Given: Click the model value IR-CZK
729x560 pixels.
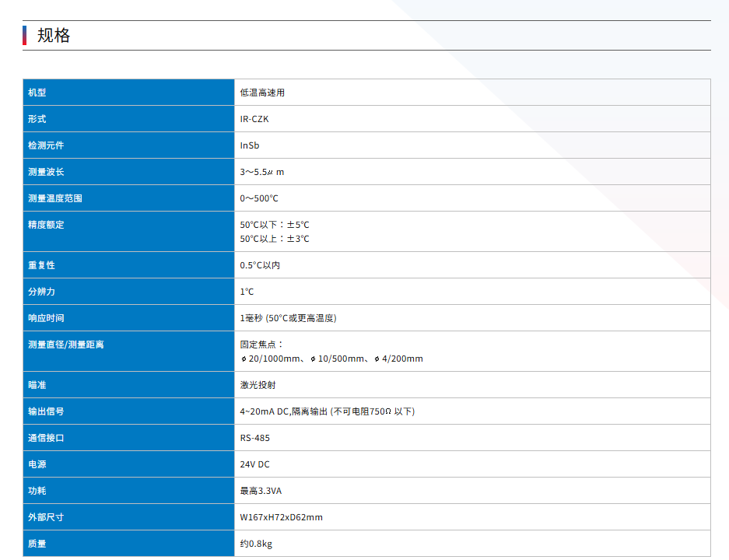Looking at the screenshot, I should tap(254, 119).
